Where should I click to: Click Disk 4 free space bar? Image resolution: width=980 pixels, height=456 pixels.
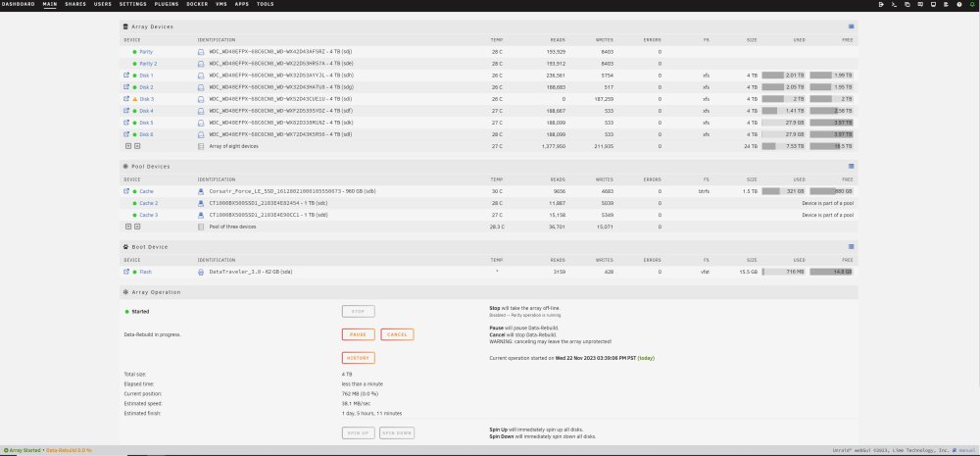831,111
